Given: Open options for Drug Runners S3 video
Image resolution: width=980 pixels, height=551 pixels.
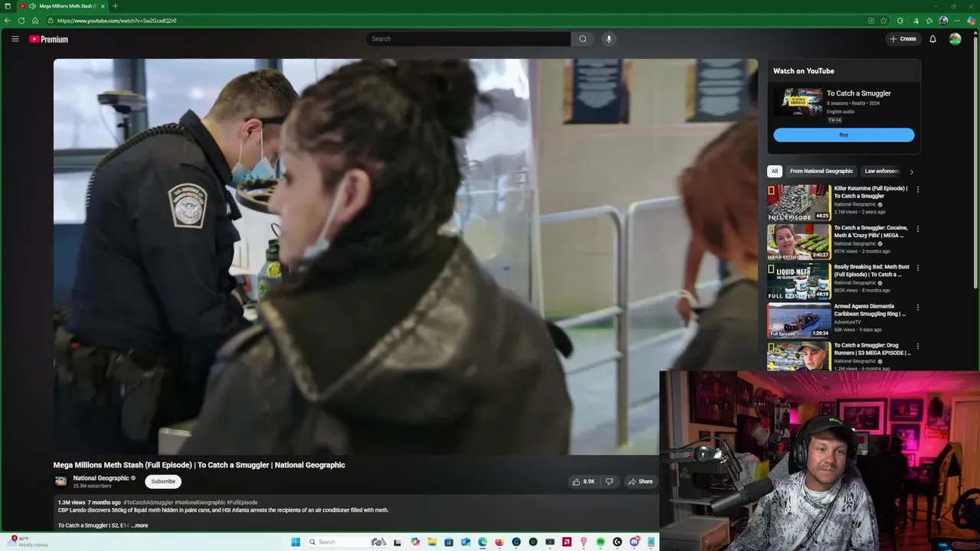Looking at the screenshot, I should [x=917, y=346].
